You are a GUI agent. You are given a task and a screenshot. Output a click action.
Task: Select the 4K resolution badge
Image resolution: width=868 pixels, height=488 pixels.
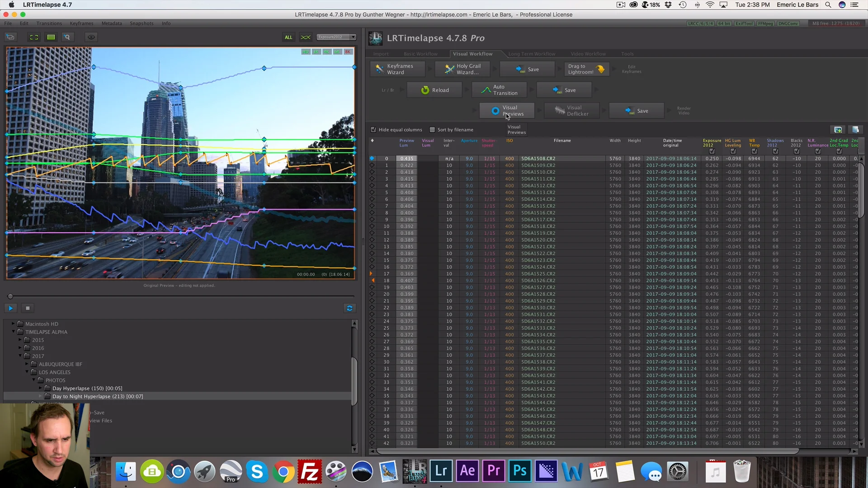pyautogui.click(x=327, y=52)
